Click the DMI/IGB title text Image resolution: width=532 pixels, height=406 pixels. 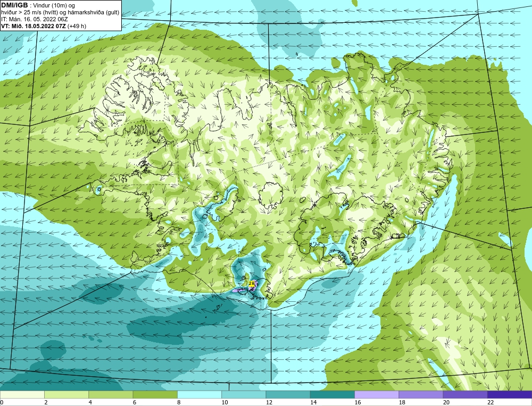pyautogui.click(x=14, y=5)
